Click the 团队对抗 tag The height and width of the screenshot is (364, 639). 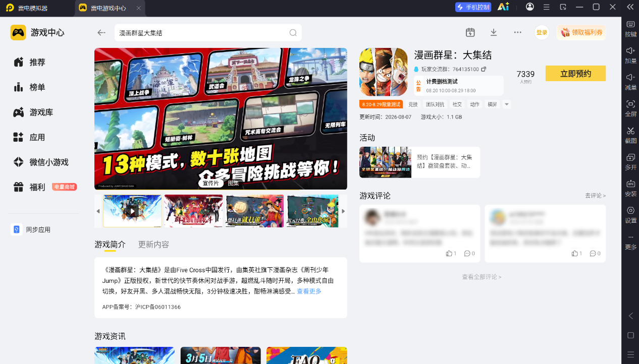[435, 104]
